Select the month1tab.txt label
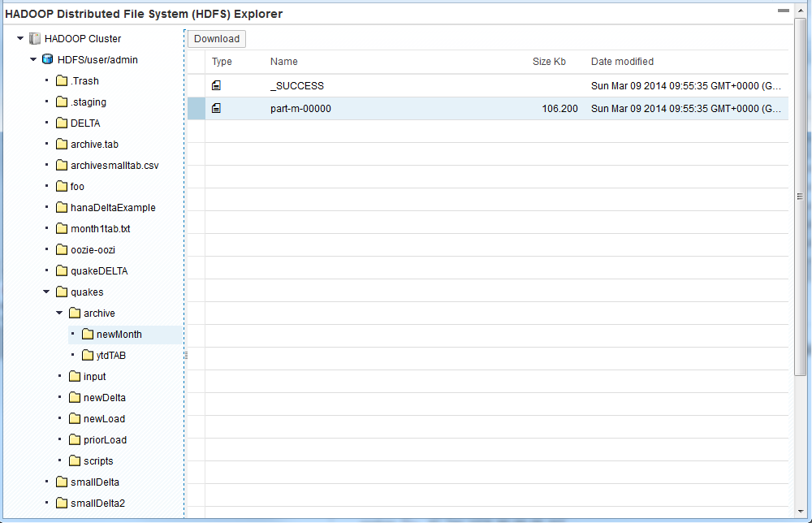The height and width of the screenshot is (523, 812). [x=101, y=229]
